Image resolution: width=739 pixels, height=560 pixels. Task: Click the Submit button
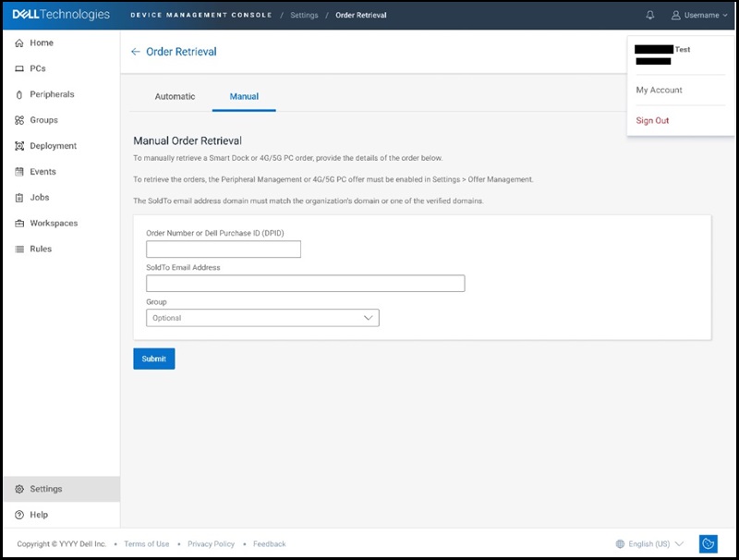[x=153, y=359]
